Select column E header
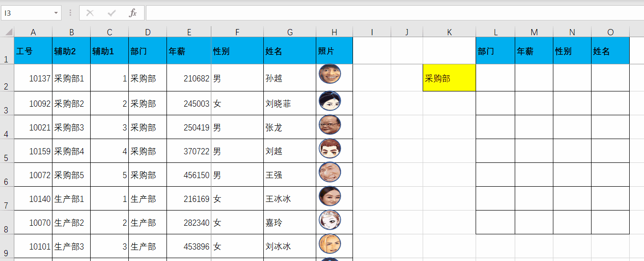The image size is (644, 261). coord(189,32)
